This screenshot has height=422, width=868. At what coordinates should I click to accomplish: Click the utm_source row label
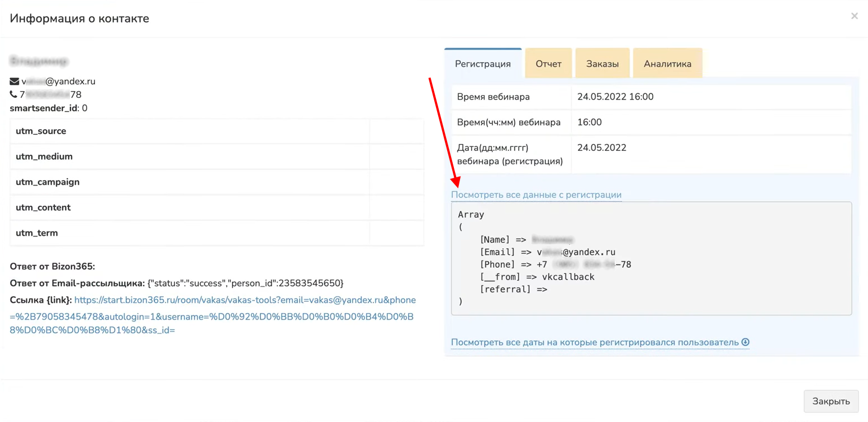point(41,131)
